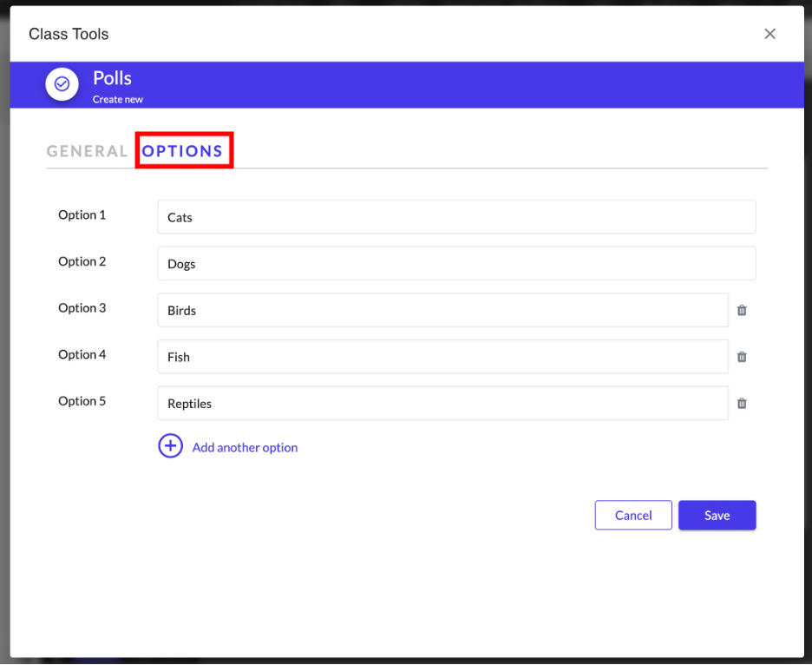Click the Option 4 field with Fish

click(x=442, y=357)
